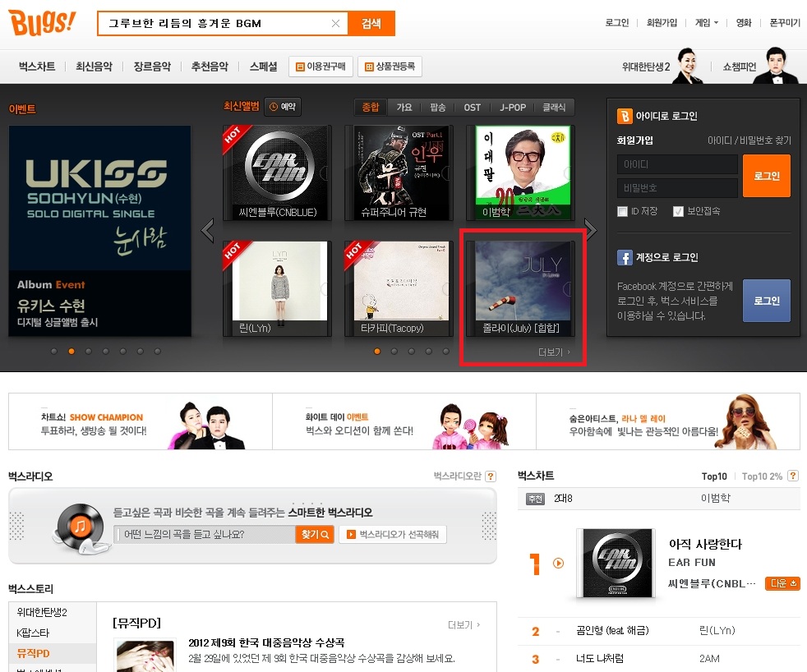Viewport: 807px width, 672px height.
Task: Switch to the OST album tab
Action: click(x=472, y=107)
